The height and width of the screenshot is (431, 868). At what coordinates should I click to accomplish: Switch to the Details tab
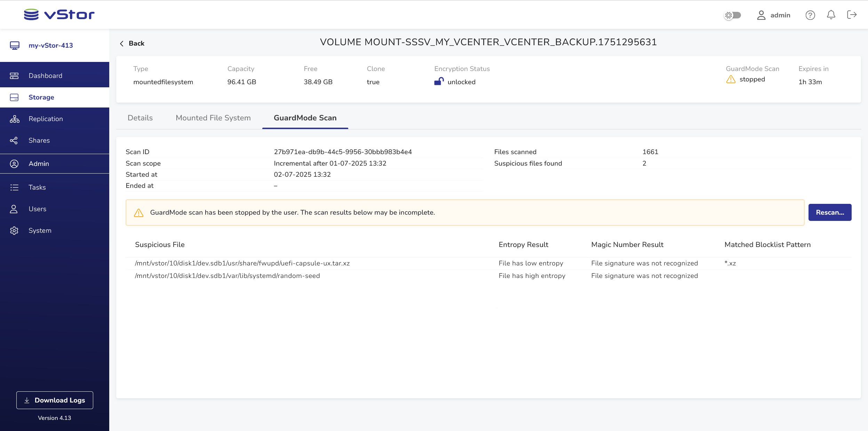tap(140, 118)
